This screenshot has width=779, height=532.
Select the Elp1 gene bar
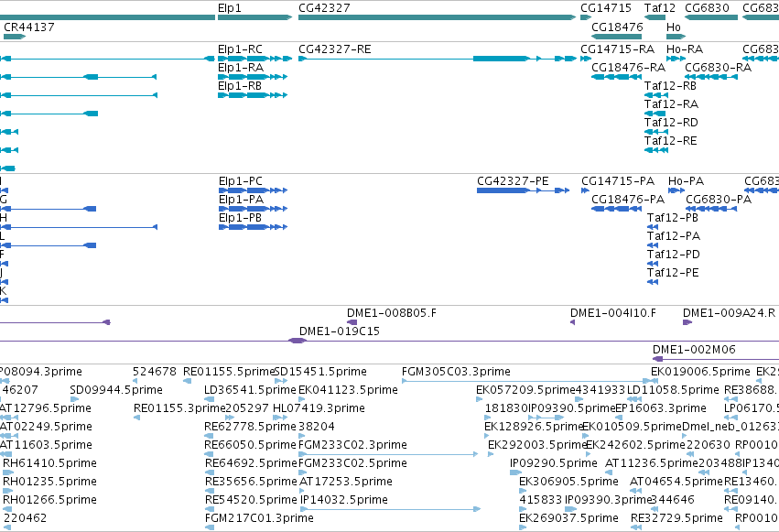254,17
